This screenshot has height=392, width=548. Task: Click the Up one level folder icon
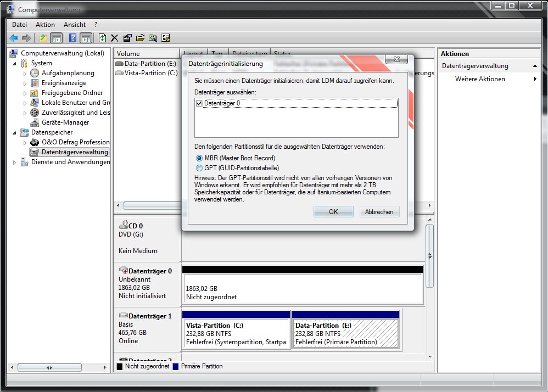pos(43,38)
